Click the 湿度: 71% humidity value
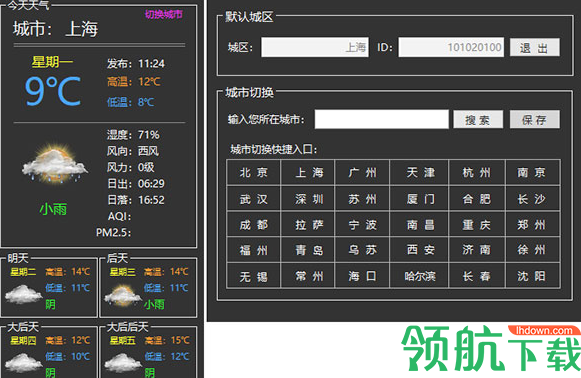Viewport: 581px width, 378px height. (133, 135)
